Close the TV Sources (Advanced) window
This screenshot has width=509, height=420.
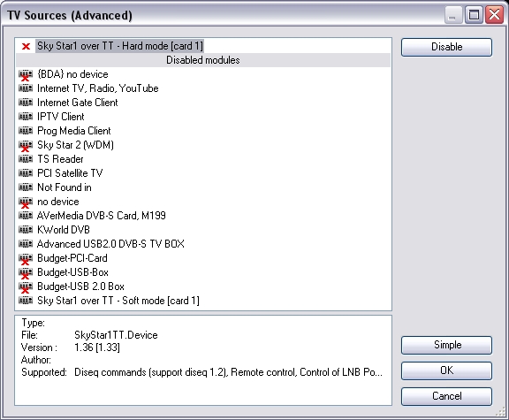(x=494, y=15)
